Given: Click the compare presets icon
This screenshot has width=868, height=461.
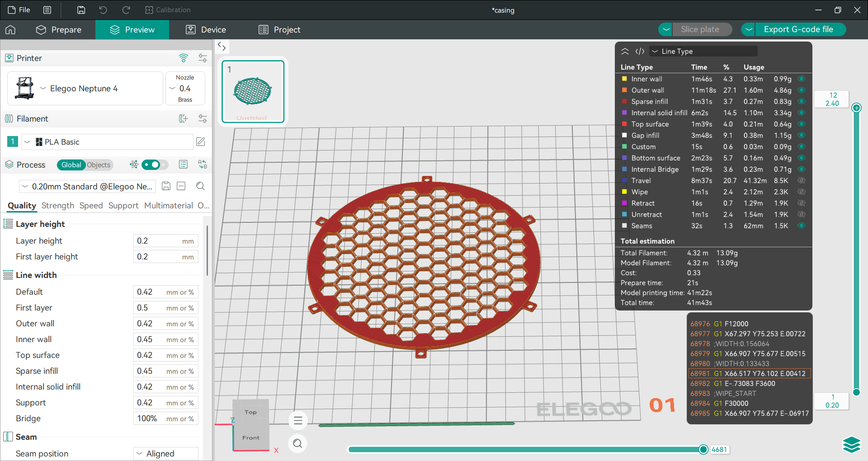Looking at the screenshot, I should point(203,165).
